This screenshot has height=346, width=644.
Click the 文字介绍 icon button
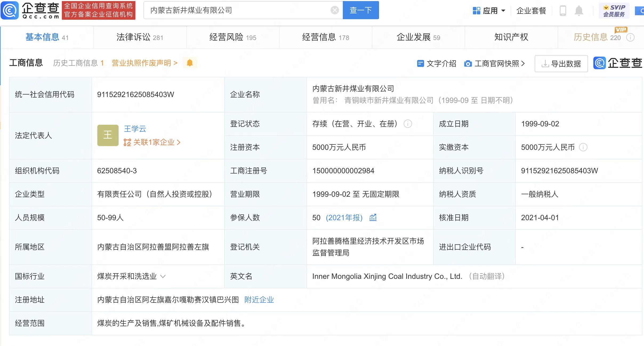pos(436,64)
